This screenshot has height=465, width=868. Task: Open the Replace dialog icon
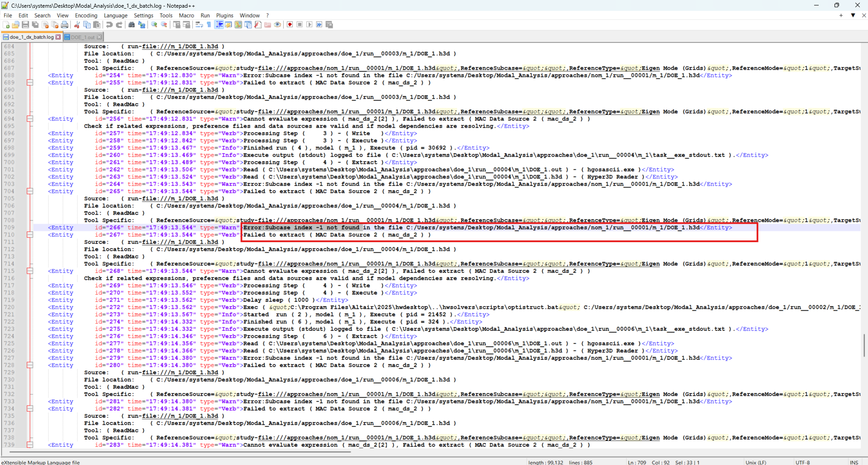coord(141,25)
